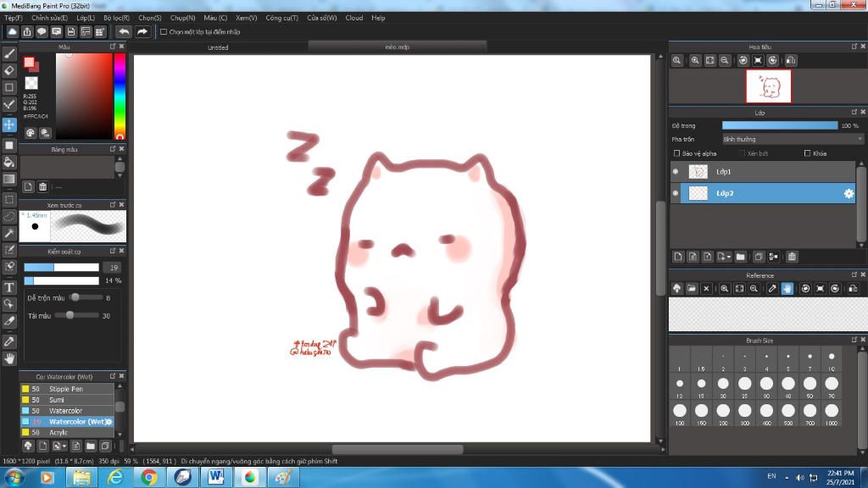
Task: Open add-brush dropdown in brush panel
Action: (x=64, y=446)
